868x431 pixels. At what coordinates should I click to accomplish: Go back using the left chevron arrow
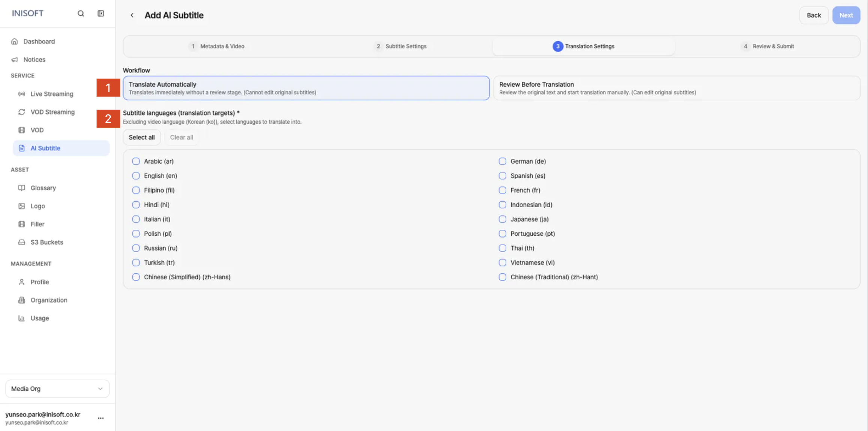pyautogui.click(x=132, y=15)
